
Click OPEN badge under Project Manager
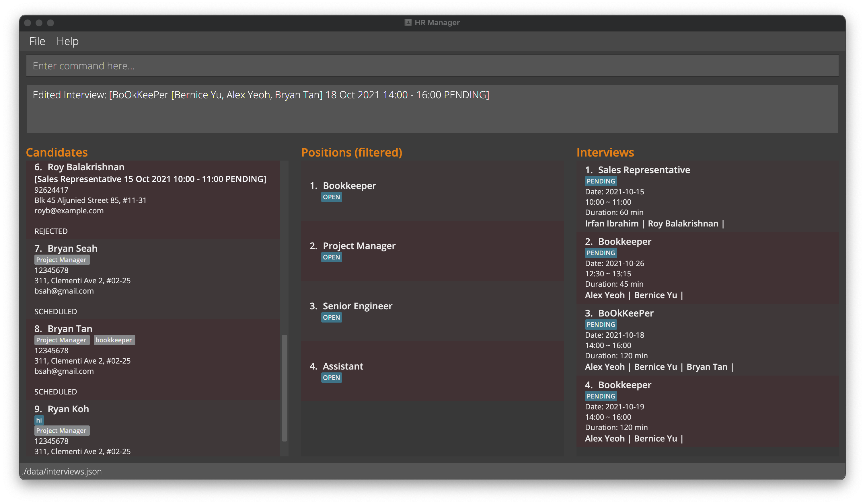click(x=331, y=257)
